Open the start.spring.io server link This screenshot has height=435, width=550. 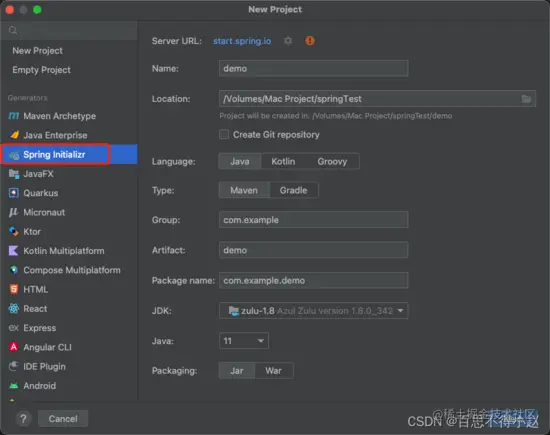(x=242, y=41)
